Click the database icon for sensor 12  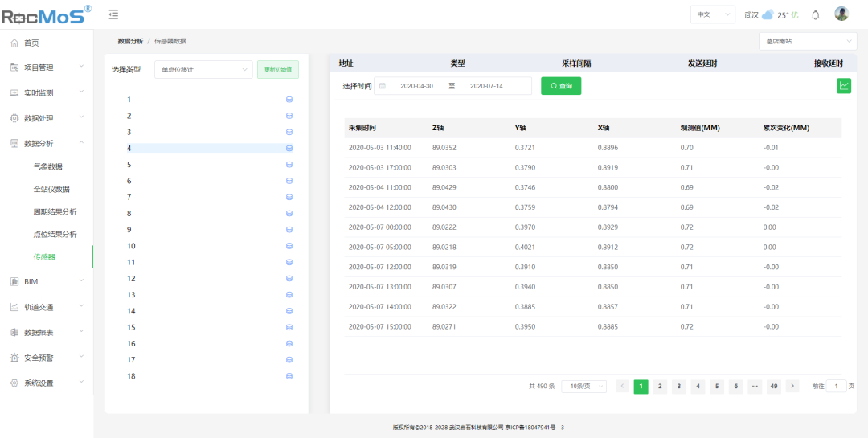point(289,279)
